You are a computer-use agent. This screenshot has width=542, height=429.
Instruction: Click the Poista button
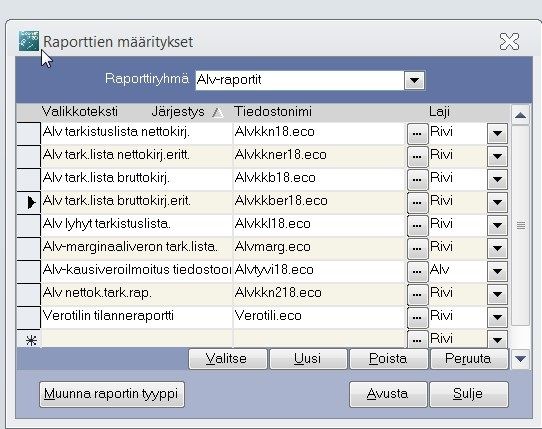click(x=389, y=359)
